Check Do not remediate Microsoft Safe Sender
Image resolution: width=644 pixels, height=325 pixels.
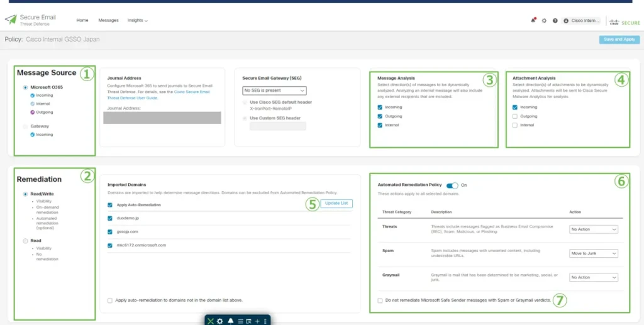380,300
